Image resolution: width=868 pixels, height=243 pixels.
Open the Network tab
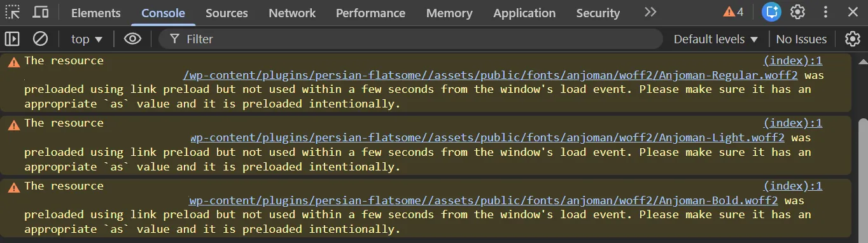(292, 13)
